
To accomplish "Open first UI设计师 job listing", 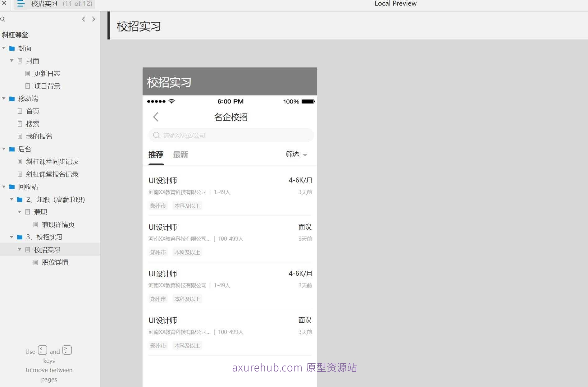I will tap(163, 181).
